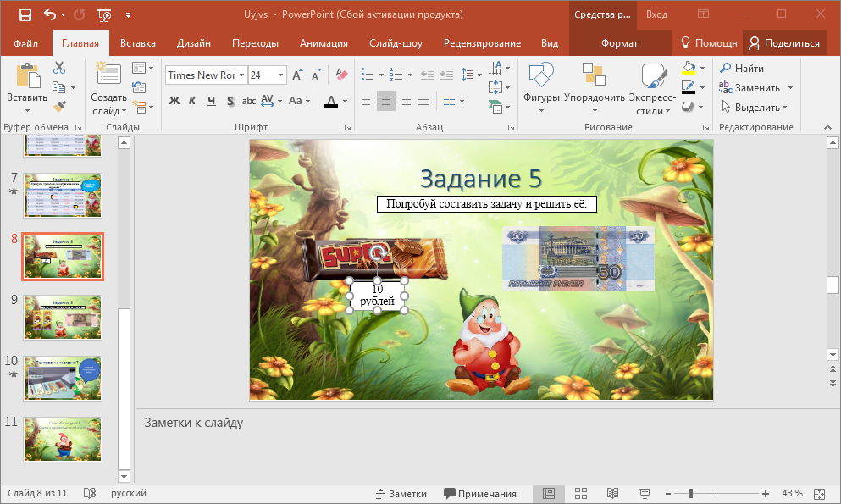
Task: Switch to Normal view in status bar
Action: pyautogui.click(x=549, y=493)
